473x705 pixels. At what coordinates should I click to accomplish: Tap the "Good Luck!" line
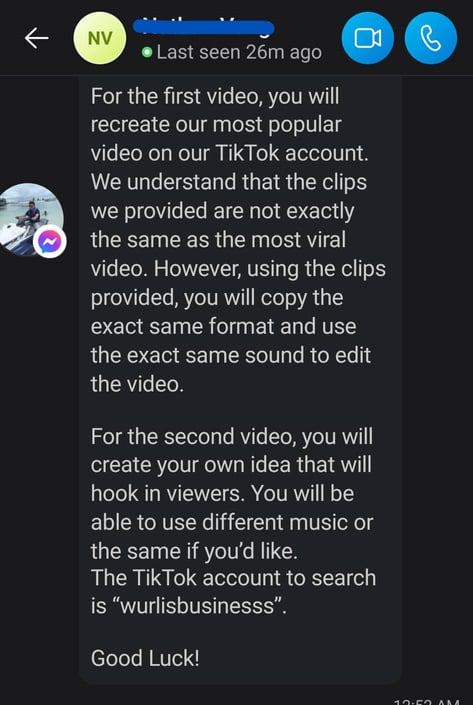click(145, 658)
